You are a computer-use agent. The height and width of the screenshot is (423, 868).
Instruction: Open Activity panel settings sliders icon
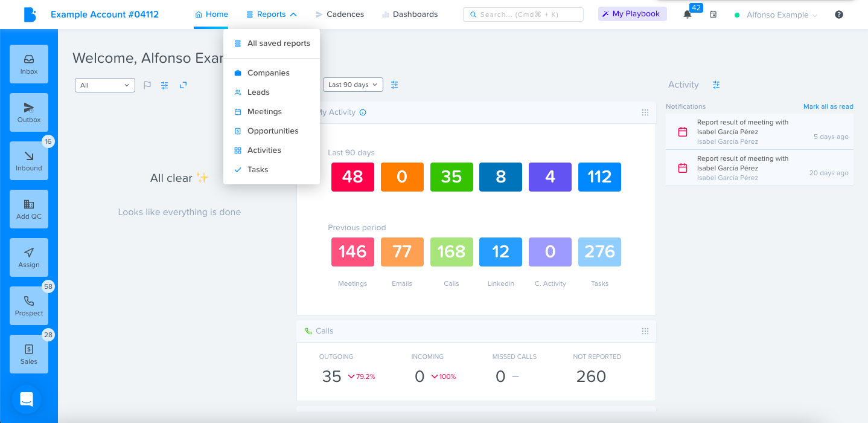coord(716,85)
